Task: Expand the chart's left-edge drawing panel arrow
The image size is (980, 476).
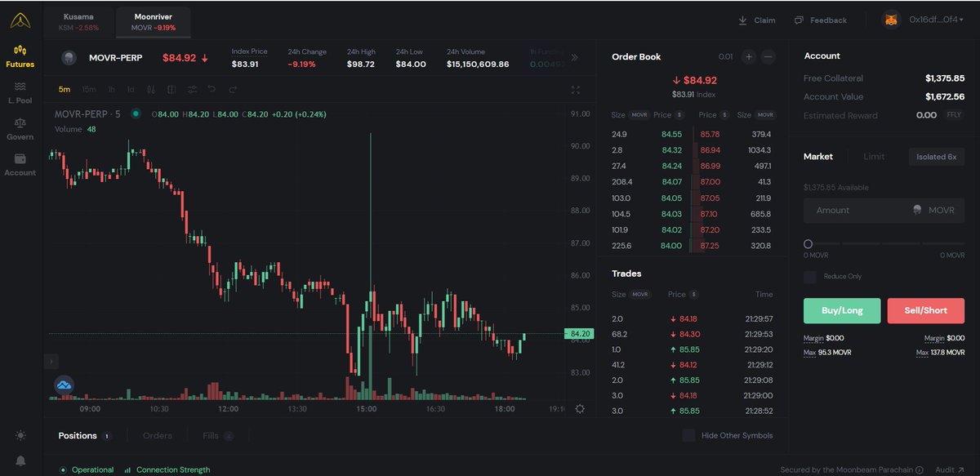Action: point(51,360)
